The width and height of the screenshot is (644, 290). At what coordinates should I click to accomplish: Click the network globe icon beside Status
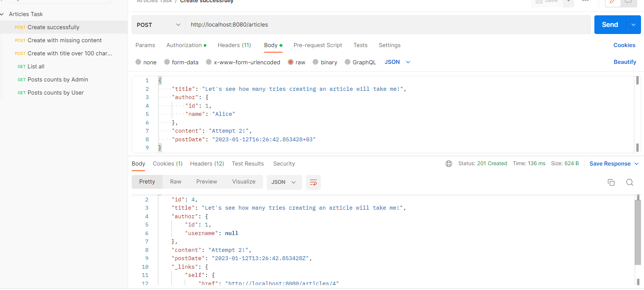(x=449, y=164)
